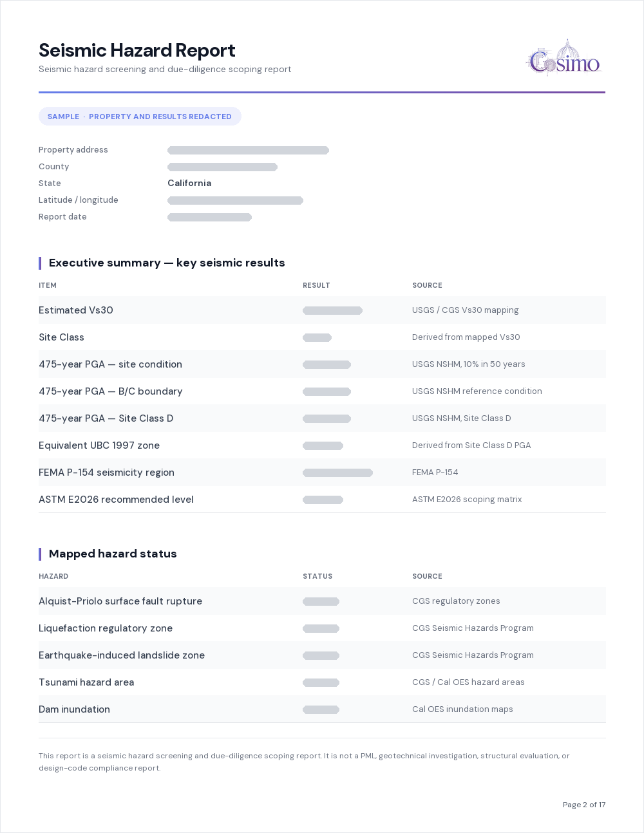Click the Equivalent UBC 1997 zone item

pyautogui.click(x=99, y=445)
